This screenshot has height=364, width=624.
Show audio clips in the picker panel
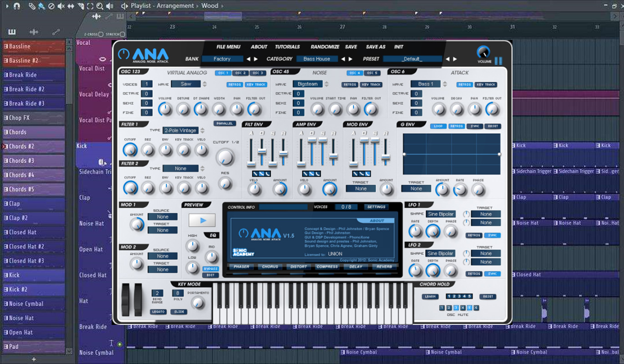point(34,32)
